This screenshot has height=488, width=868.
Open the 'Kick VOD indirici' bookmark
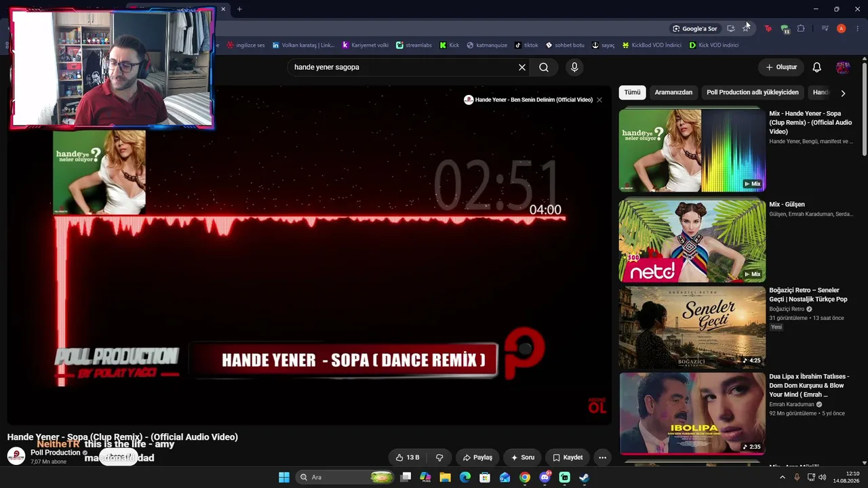tap(713, 45)
